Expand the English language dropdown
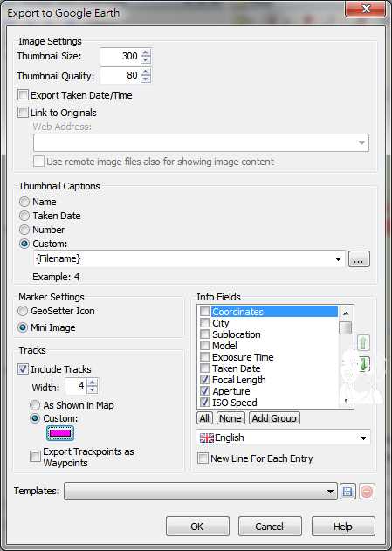Image resolution: width=392 pixels, height=551 pixels. (x=363, y=437)
